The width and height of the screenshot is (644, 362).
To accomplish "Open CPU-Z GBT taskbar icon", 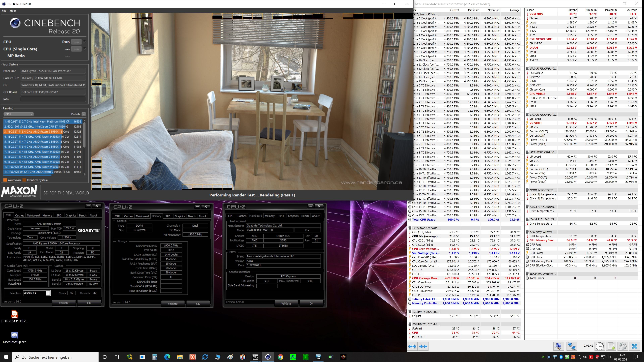I will (255, 357).
